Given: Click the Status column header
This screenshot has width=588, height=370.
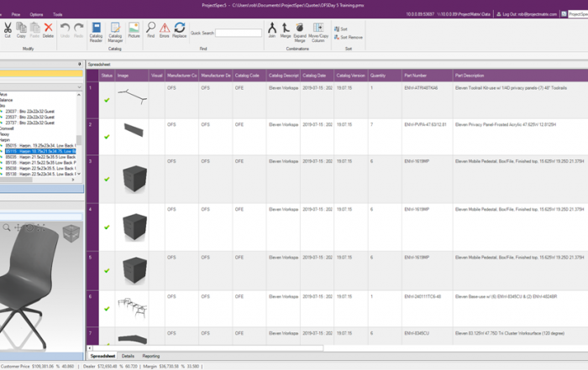Looking at the screenshot, I should coord(107,76).
